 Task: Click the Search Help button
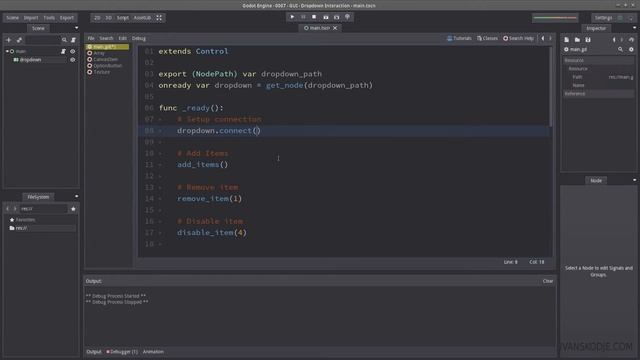pyautogui.click(x=518, y=38)
